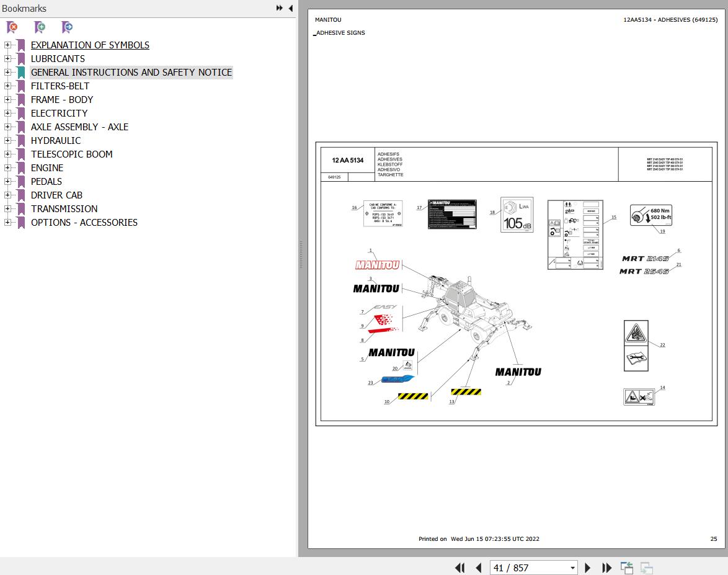Expand the EXPLANATION OF SYMBOLS bookmark
Screen dimensions: 728x575
pos(7,45)
